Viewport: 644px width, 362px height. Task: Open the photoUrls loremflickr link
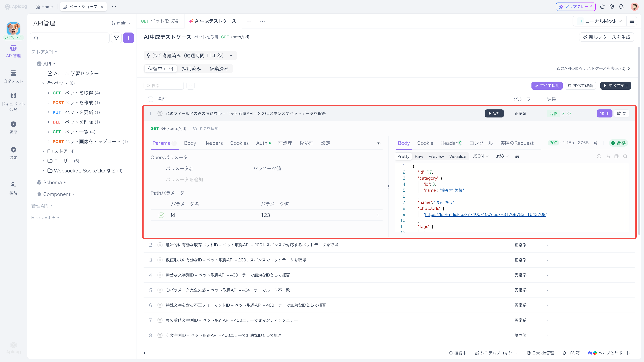pos(485,214)
